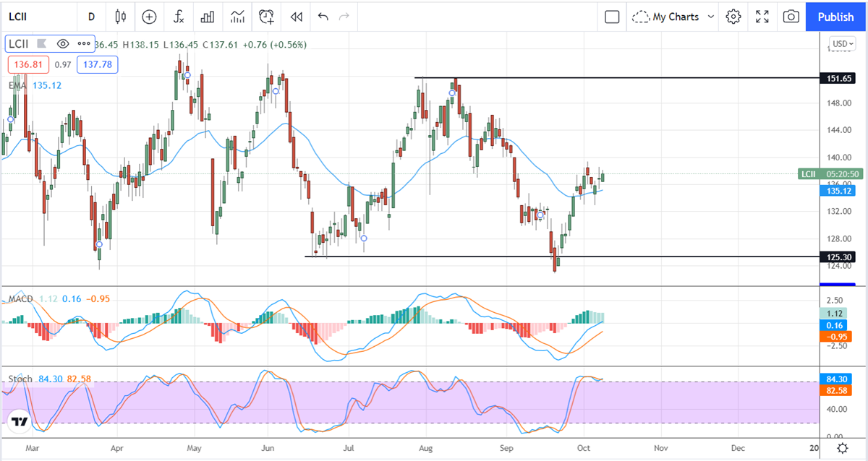Take a chart snapshot with camera icon
Viewport: 868px width, 461px height.
[791, 16]
